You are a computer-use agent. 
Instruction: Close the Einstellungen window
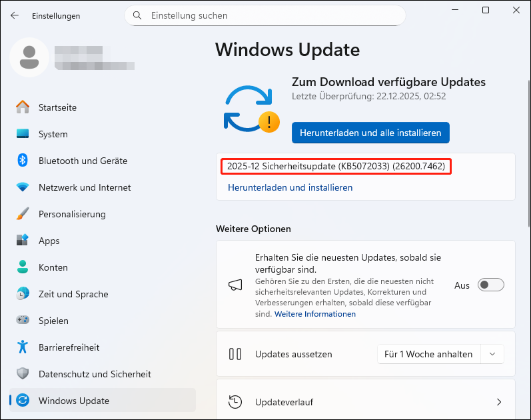pos(516,10)
